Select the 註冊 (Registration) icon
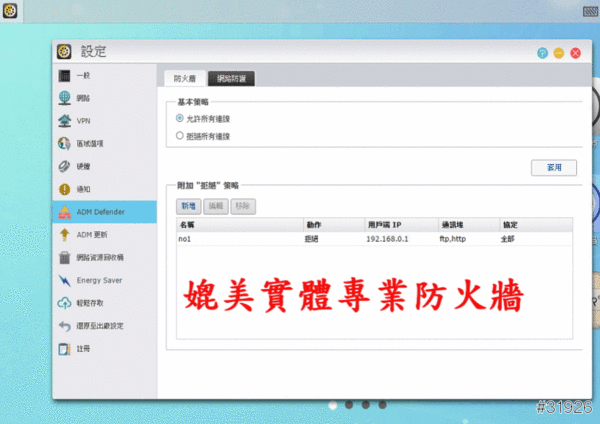600x424 pixels. [x=64, y=349]
